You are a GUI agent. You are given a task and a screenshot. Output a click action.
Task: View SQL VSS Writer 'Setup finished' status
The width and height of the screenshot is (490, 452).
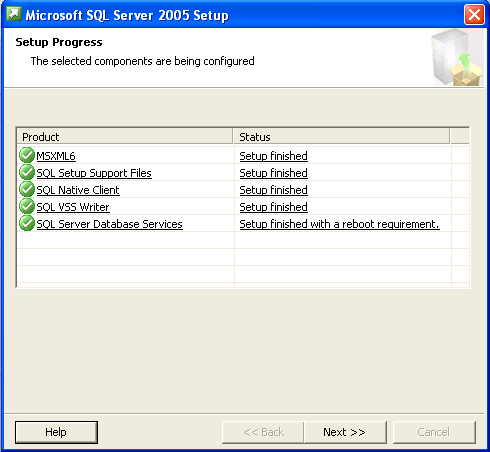(x=273, y=207)
